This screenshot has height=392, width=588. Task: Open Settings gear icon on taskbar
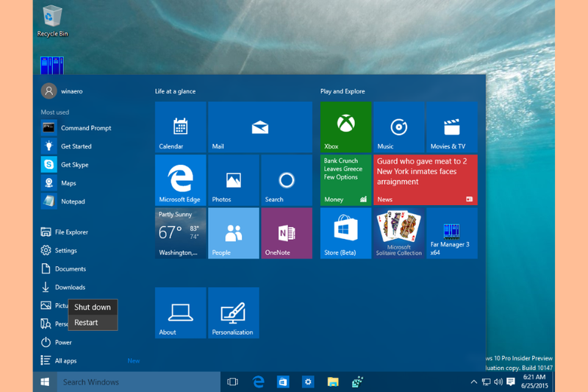pyautogui.click(x=308, y=382)
